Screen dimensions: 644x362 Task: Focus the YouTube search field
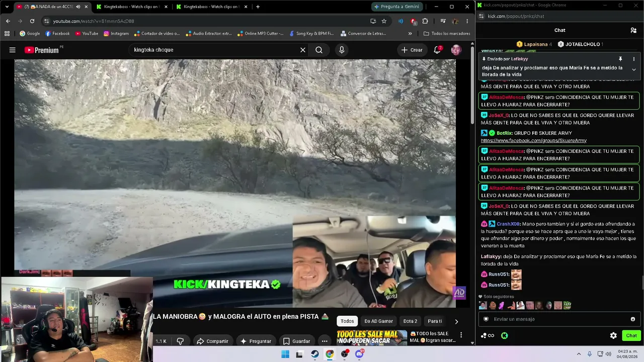(x=215, y=50)
